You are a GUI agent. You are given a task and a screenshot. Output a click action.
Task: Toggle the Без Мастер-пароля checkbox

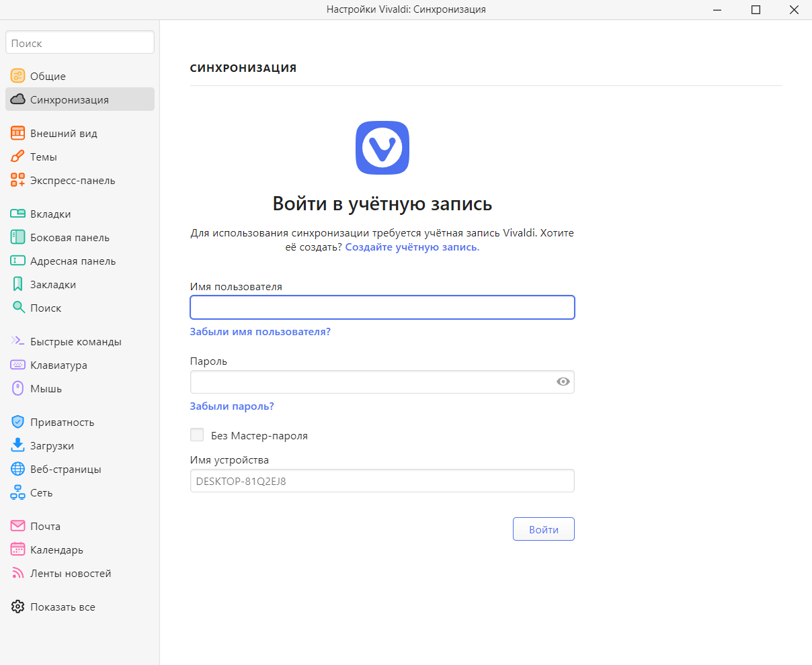(x=197, y=435)
